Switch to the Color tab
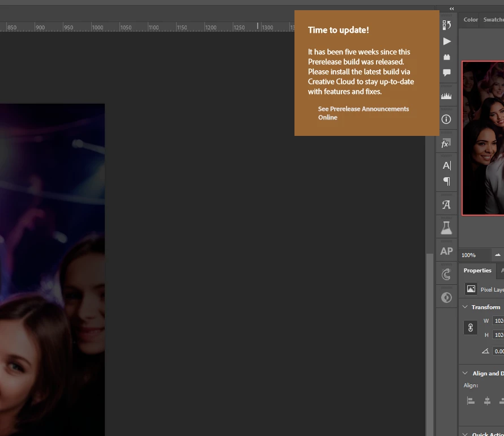Image resolution: width=504 pixels, height=436 pixels. point(471,20)
